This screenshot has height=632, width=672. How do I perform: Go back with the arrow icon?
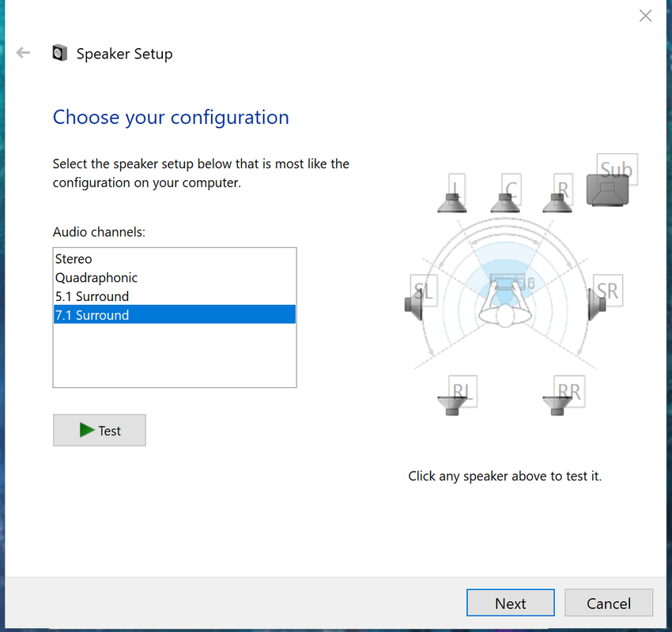(x=23, y=53)
